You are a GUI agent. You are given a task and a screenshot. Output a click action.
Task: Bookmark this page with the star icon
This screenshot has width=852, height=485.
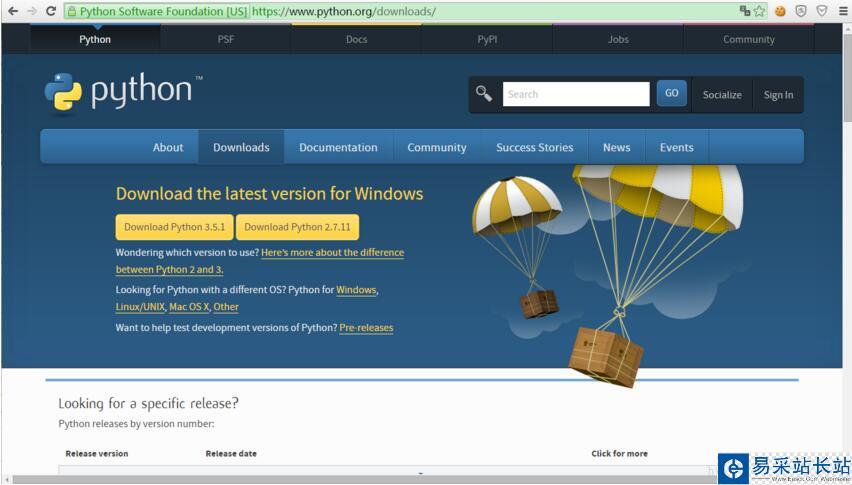(x=759, y=11)
